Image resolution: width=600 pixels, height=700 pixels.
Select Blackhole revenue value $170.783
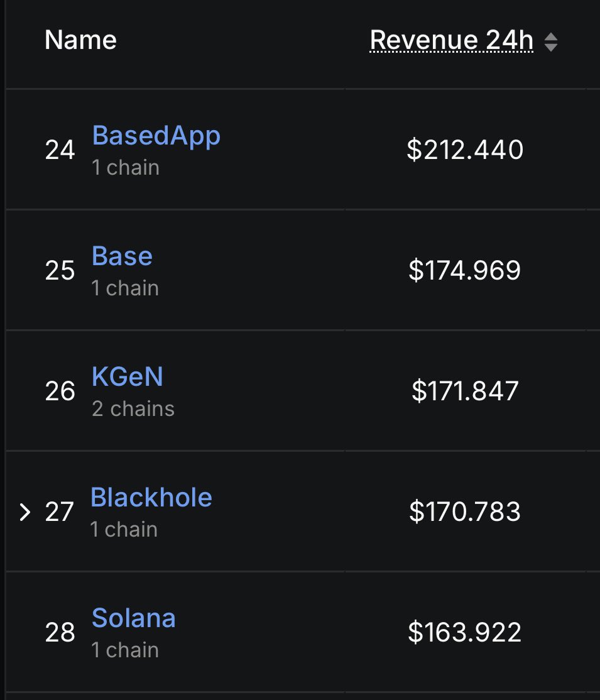point(465,511)
